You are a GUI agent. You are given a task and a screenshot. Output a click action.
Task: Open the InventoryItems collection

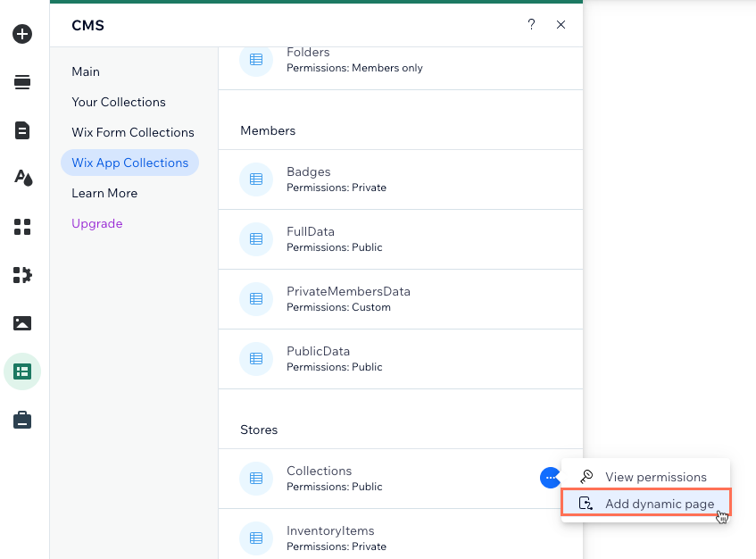[x=401, y=534]
